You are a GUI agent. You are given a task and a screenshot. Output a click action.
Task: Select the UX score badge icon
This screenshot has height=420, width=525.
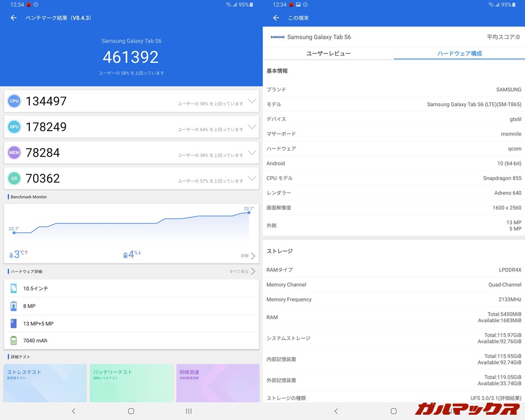point(14,178)
